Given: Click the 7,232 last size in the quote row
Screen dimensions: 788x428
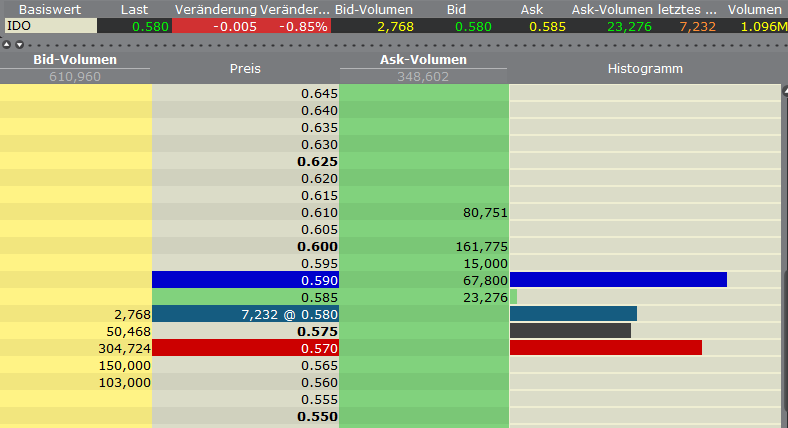Looking at the screenshot, I should pos(697,26).
